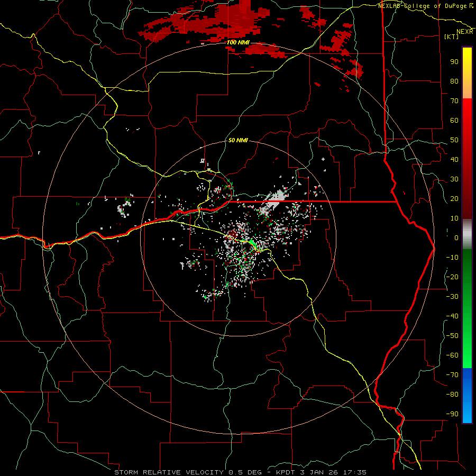
Task: Select the -50 value on the velocity scale
Action: (452, 336)
